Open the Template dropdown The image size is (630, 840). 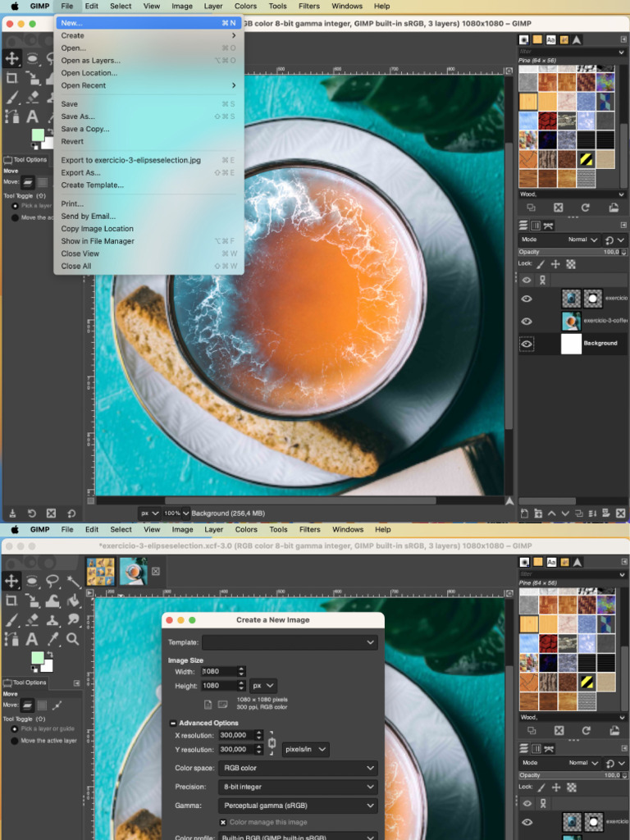[290, 642]
